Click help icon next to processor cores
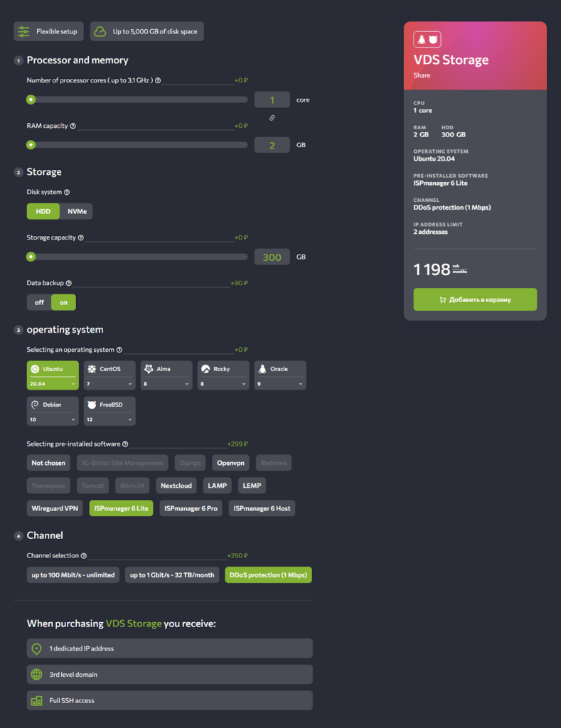 pos(158,80)
